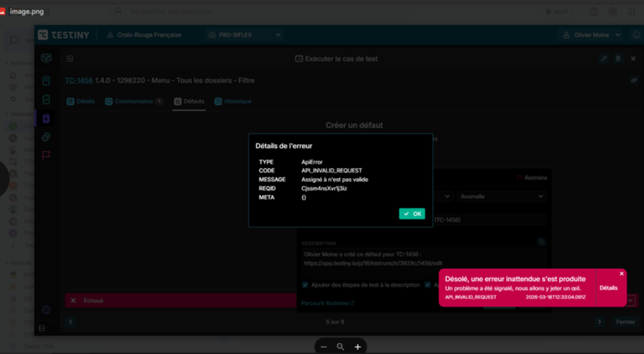Zoom in with the plus icon
The image size is (644, 354).
click(x=357, y=347)
